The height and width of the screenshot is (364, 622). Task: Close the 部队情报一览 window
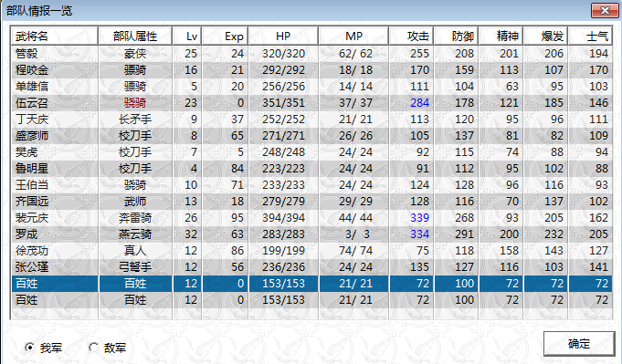tap(605, 11)
